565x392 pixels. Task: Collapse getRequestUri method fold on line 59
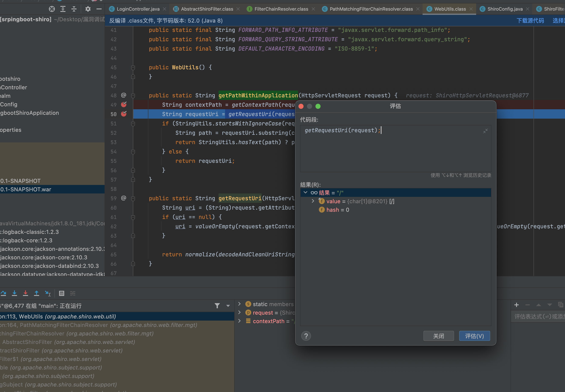point(133,199)
